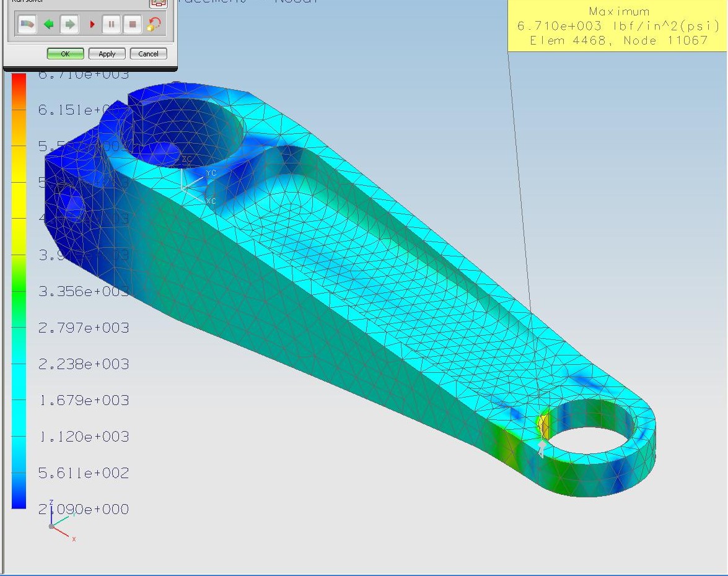
Task: Step back one animation frame
Action: [50, 24]
